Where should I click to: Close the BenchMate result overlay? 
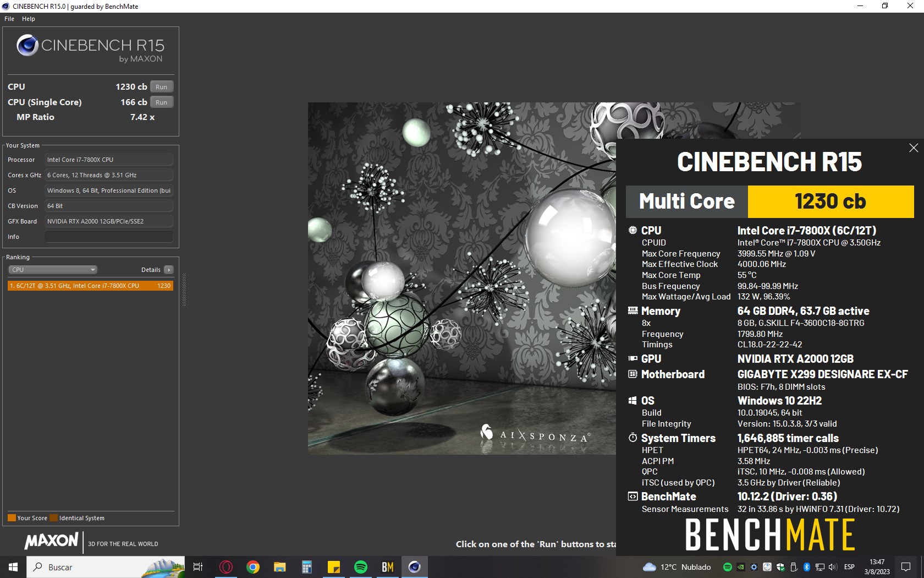(914, 148)
